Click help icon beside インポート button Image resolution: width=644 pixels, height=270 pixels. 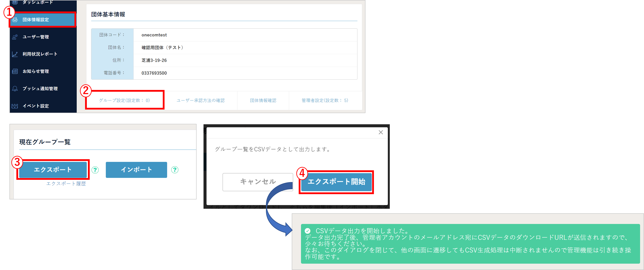click(175, 170)
